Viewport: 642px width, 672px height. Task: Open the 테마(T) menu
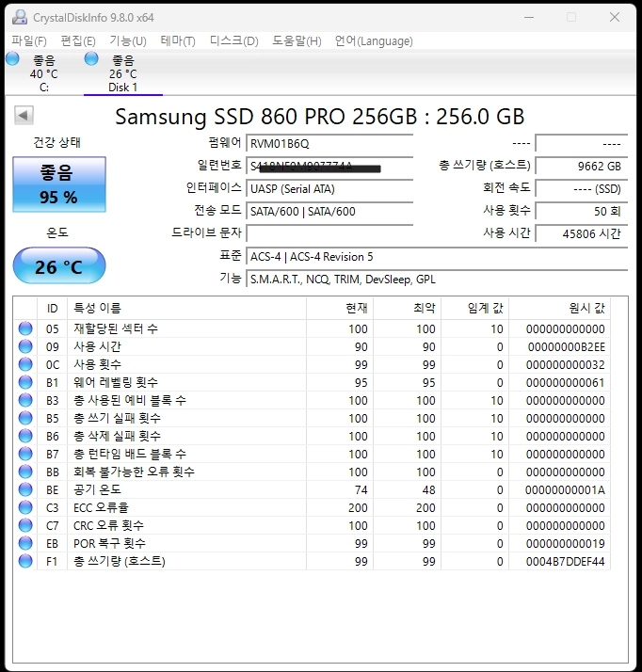(178, 41)
